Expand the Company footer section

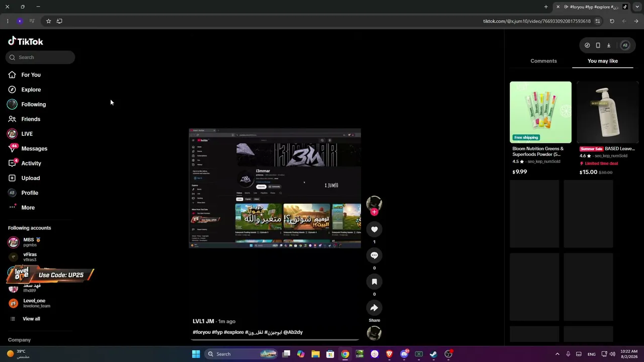(19, 340)
